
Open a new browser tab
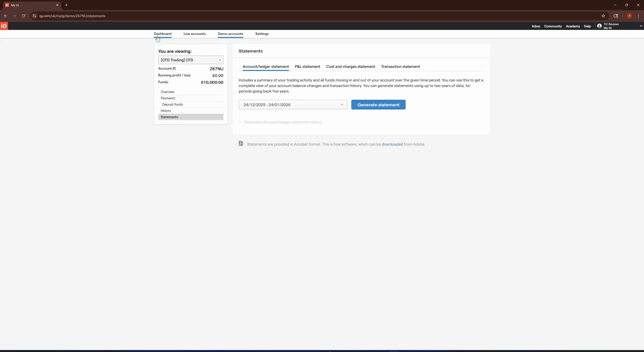[x=66, y=5]
